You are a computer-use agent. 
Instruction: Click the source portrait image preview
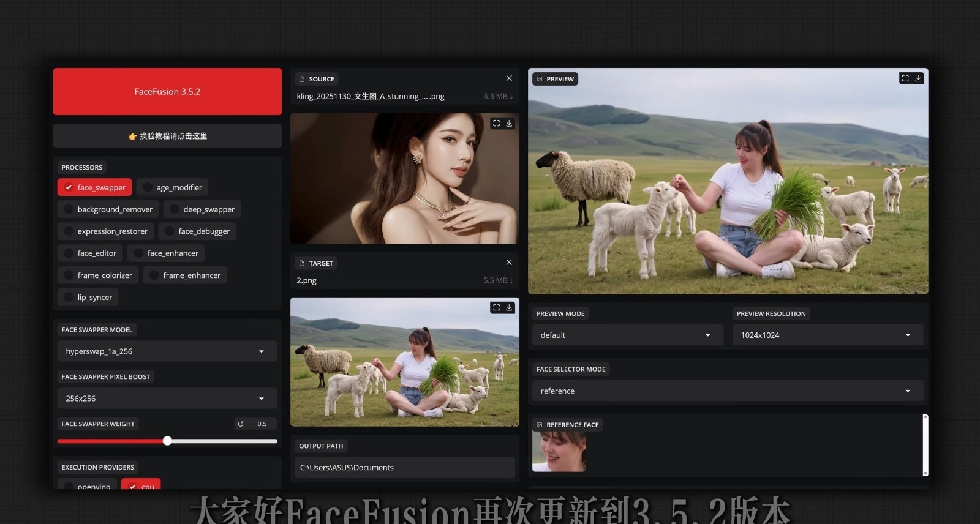click(x=405, y=178)
